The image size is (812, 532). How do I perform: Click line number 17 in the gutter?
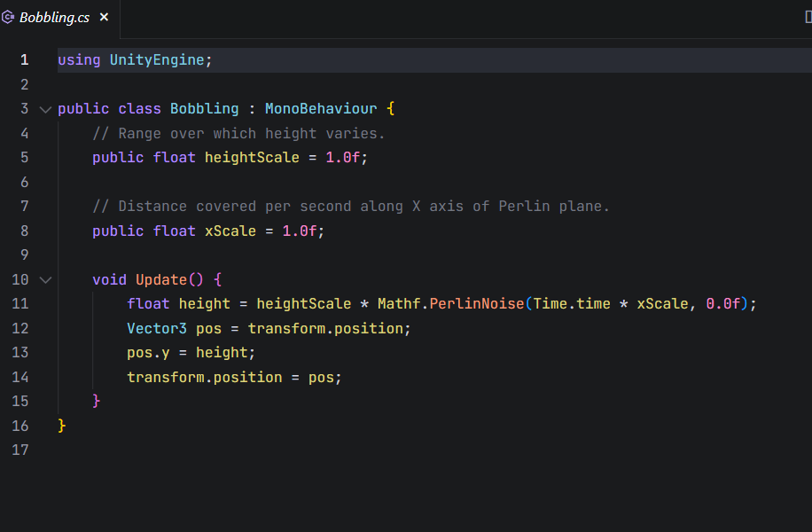click(x=20, y=450)
